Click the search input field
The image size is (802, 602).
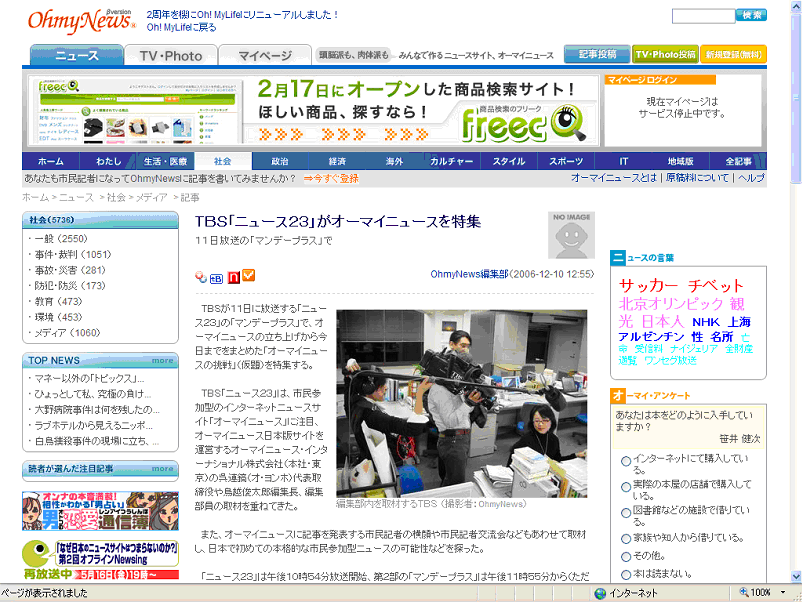pos(704,16)
